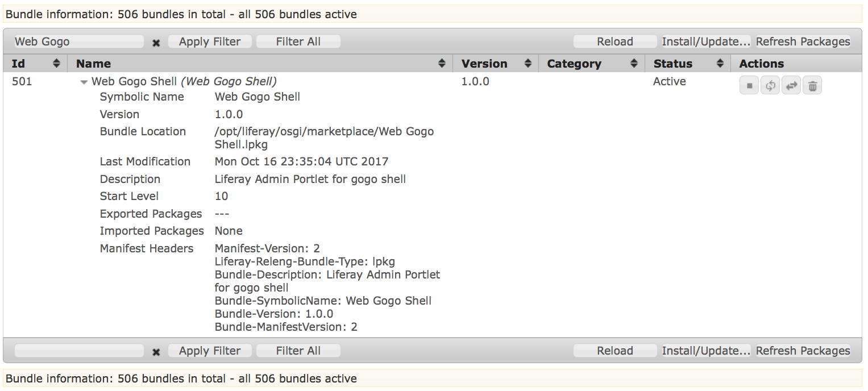The width and height of the screenshot is (868, 391).
Task: Click the 1.0.0 cell in Version column
Action: coord(475,81)
